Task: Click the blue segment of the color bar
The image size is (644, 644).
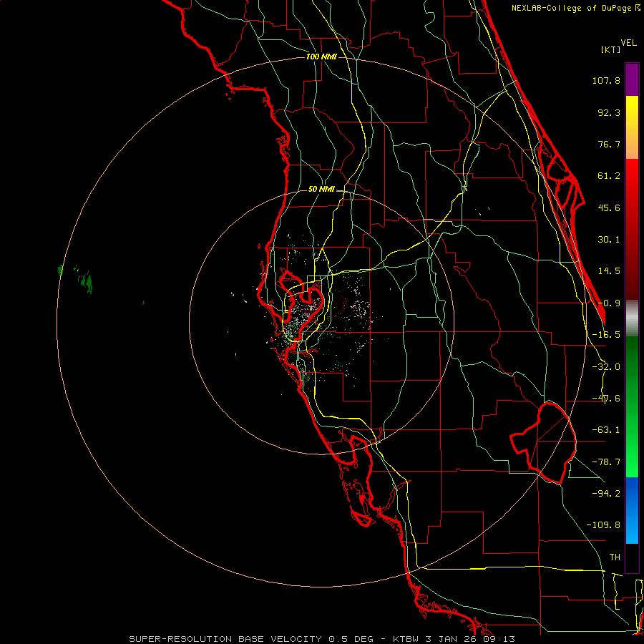Action: [x=632, y=510]
